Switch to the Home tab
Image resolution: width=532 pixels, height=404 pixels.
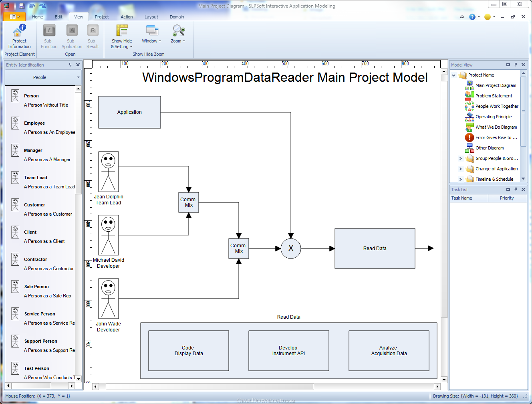pos(38,17)
